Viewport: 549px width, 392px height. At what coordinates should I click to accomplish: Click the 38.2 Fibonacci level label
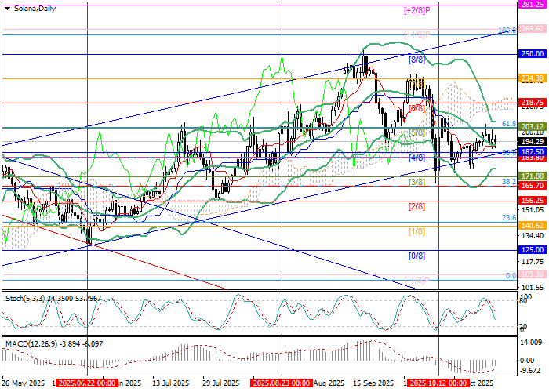click(x=509, y=182)
